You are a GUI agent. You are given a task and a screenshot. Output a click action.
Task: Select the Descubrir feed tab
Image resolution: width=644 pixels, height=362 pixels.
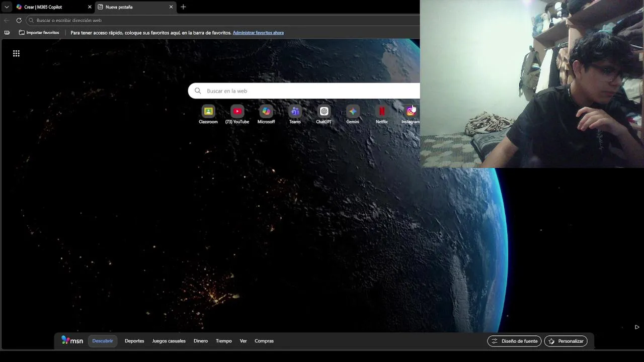tap(103, 341)
